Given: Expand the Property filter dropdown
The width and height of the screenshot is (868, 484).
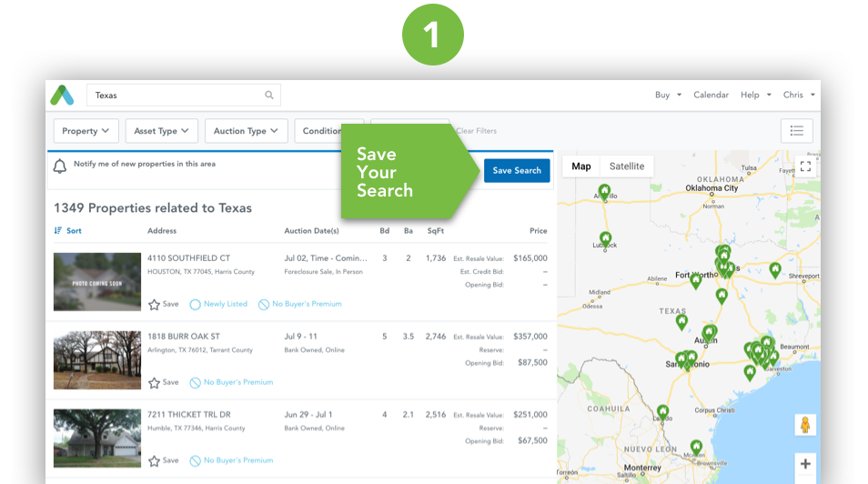Looking at the screenshot, I should coord(86,131).
